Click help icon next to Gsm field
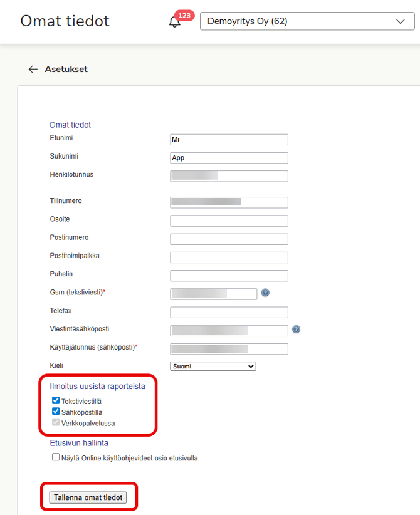Screen dimensions: 420x515 (x=265, y=293)
